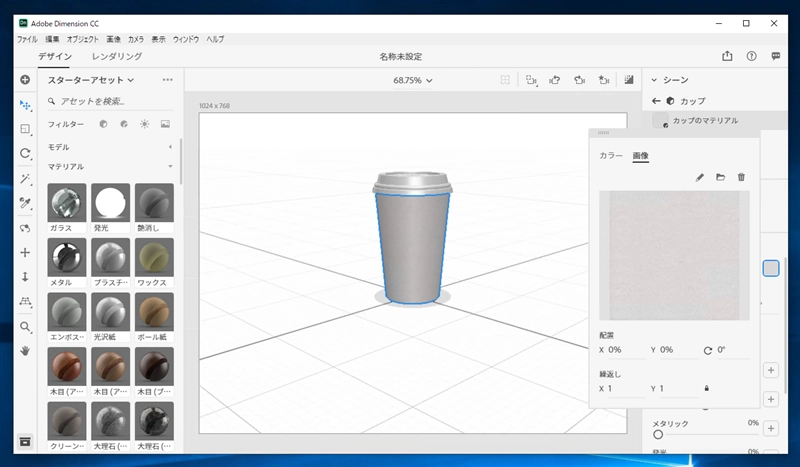Viewport: 800px width, 467px height.
Task: Switch to the レンダリング tab
Action: pyautogui.click(x=117, y=57)
